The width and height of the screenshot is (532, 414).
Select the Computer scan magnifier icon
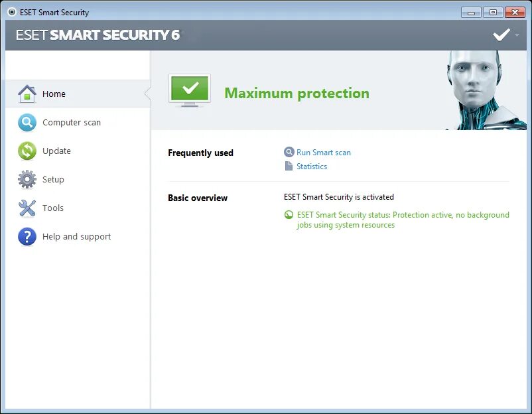pos(27,123)
